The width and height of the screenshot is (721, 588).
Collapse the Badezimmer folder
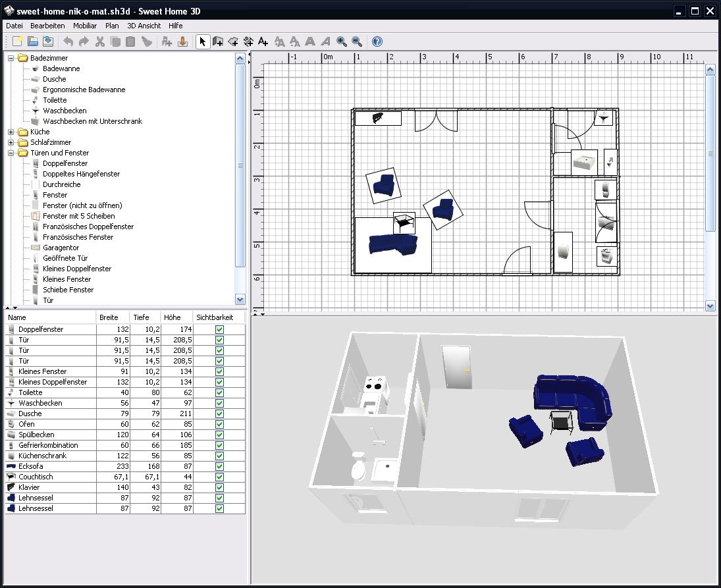tap(11, 58)
